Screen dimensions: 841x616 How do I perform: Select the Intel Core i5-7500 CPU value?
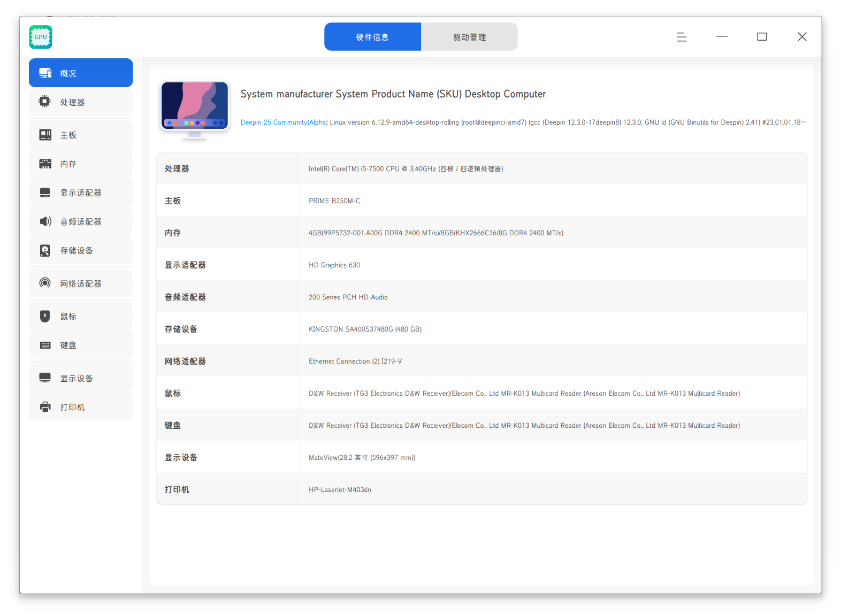pyautogui.click(x=406, y=169)
